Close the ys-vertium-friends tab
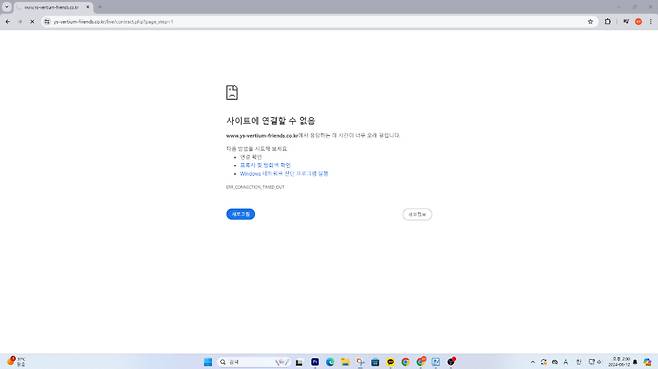The image size is (658, 369). coord(88,7)
